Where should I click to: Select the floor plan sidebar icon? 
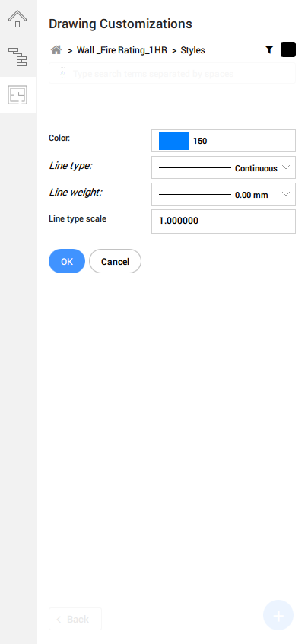point(17,95)
